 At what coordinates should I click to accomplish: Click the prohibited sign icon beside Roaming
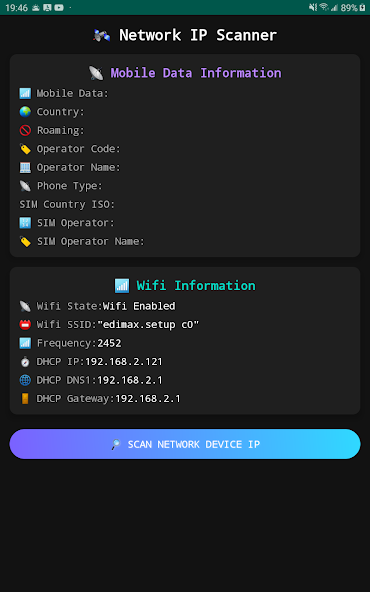point(25,130)
